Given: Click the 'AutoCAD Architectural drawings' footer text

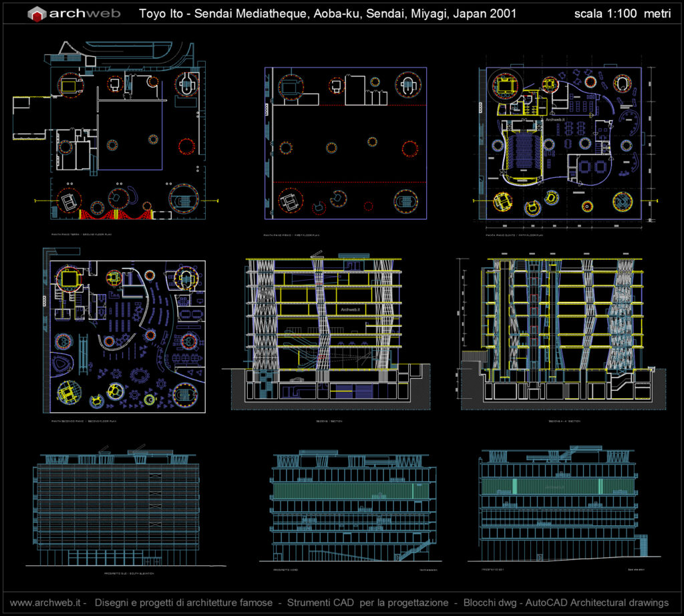Looking at the screenshot, I should pyautogui.click(x=599, y=603).
